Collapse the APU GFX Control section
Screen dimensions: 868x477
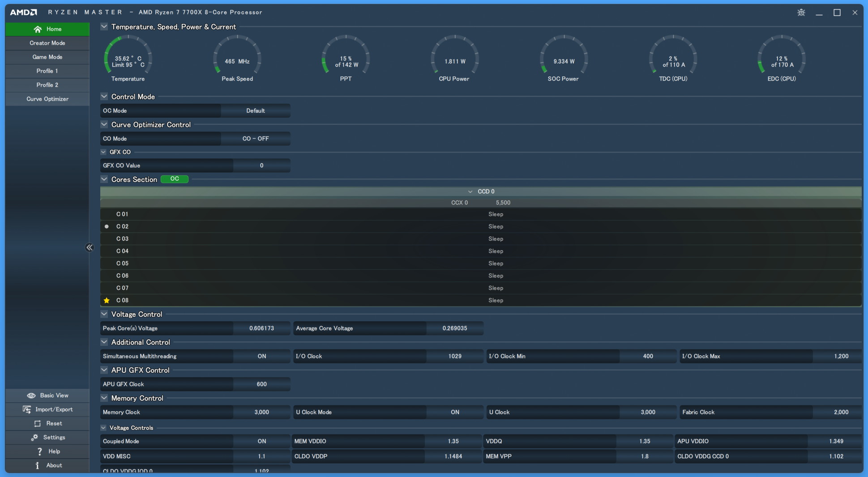[x=104, y=370]
